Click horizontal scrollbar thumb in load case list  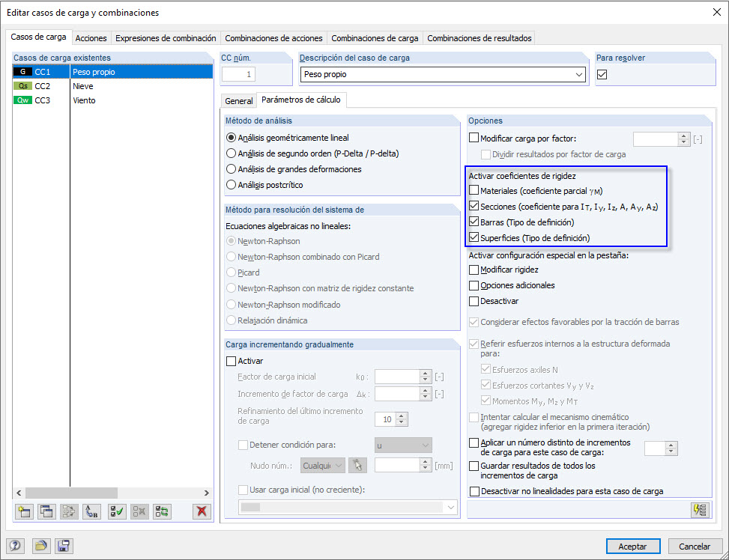pyautogui.click(x=72, y=493)
